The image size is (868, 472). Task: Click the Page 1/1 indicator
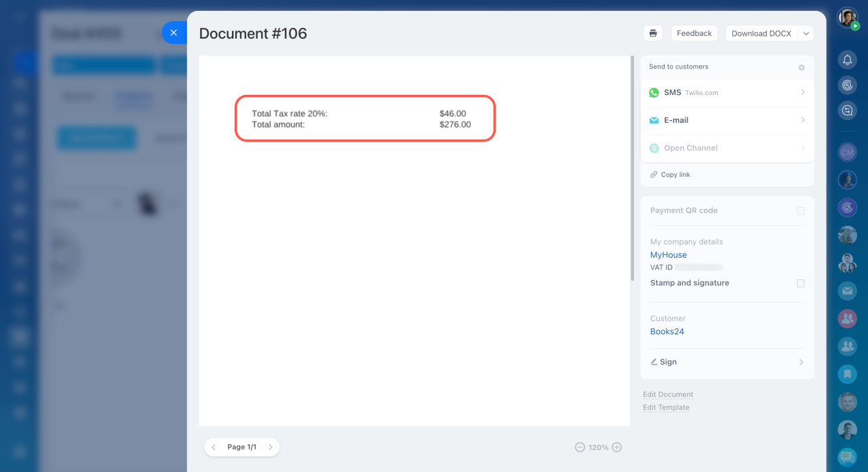(242, 447)
